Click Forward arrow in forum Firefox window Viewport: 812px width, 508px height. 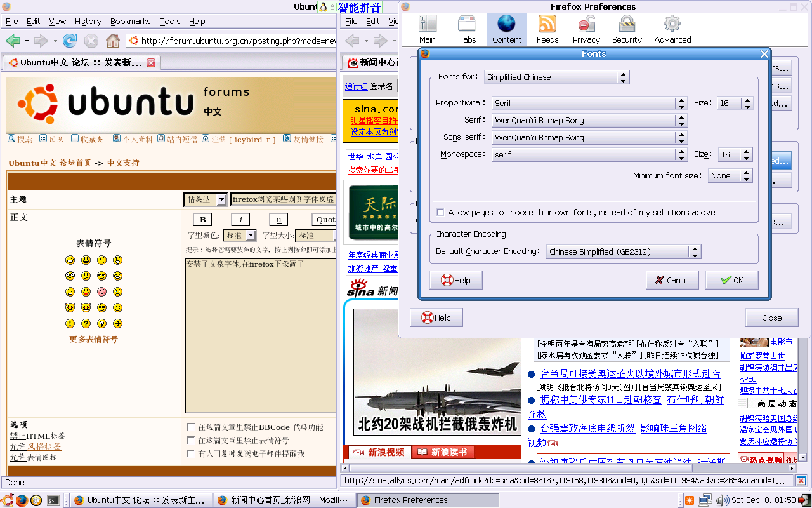[41, 41]
